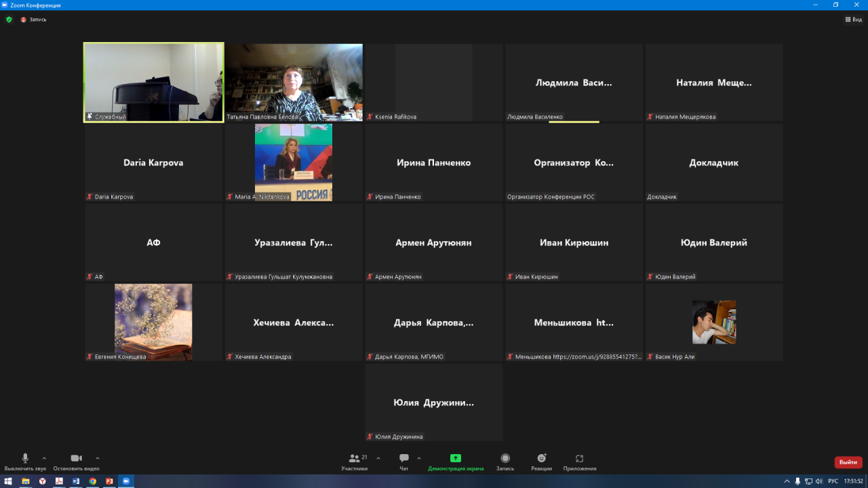Expand audio options arrow beside microphone
Image resolution: width=868 pixels, height=488 pixels.
pos(45,458)
